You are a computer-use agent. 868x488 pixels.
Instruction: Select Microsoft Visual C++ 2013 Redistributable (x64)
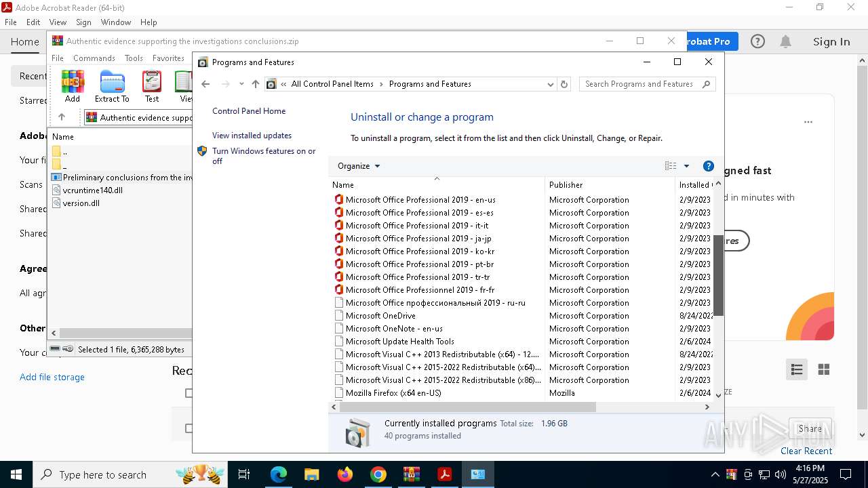pos(442,354)
